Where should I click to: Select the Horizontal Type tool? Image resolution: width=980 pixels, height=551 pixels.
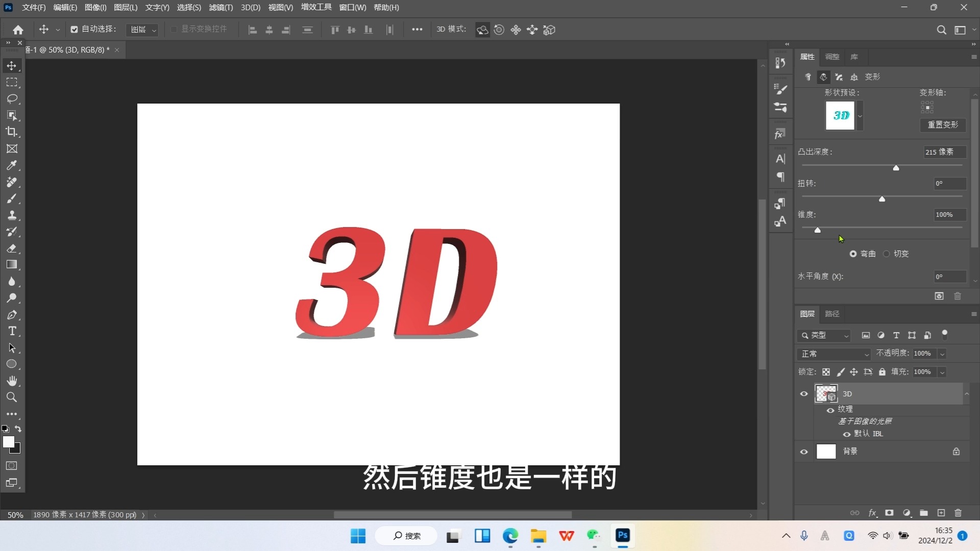12,331
